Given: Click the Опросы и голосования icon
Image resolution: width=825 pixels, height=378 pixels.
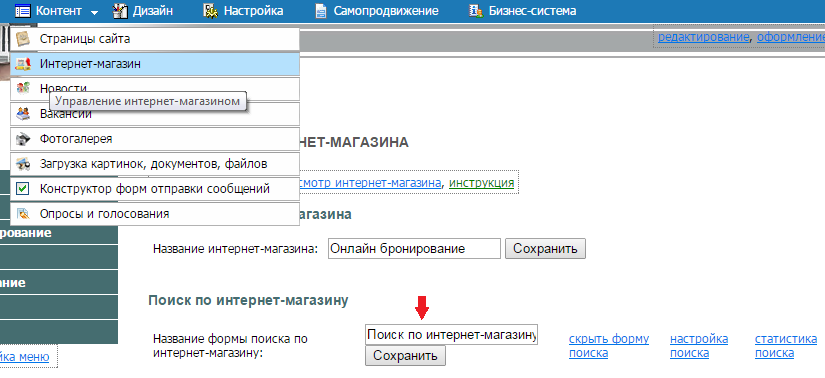Looking at the screenshot, I should point(23,214).
